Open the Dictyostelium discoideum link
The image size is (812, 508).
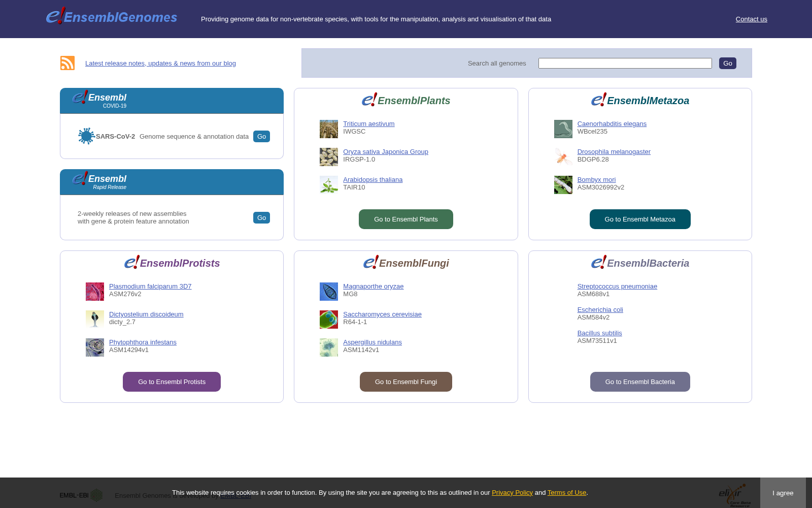(x=146, y=314)
